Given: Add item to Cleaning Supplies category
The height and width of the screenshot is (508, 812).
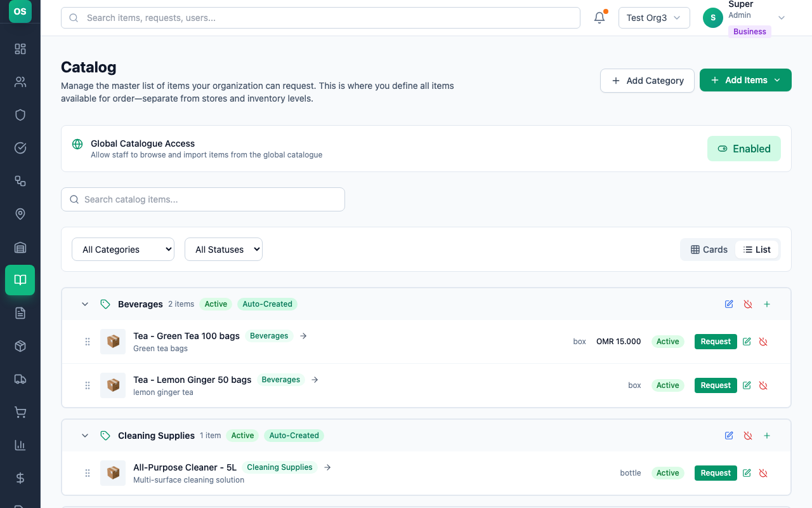Looking at the screenshot, I should tap(767, 436).
